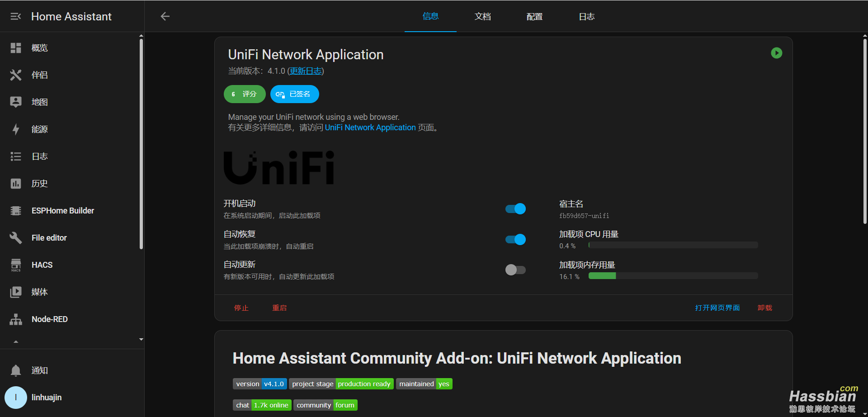Open the 媒体 media player icon
The height and width of the screenshot is (417, 868).
click(x=16, y=292)
